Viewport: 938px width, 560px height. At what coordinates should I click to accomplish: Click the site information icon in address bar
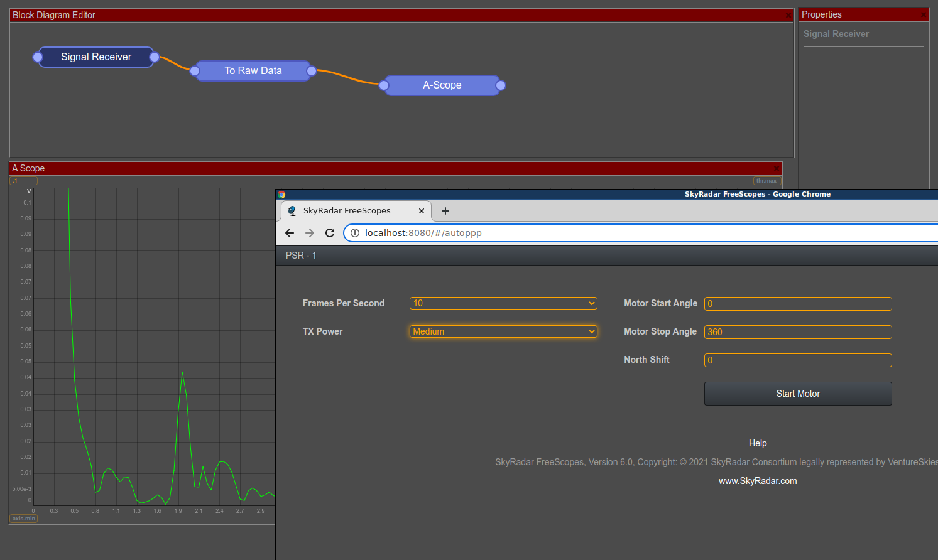point(355,233)
